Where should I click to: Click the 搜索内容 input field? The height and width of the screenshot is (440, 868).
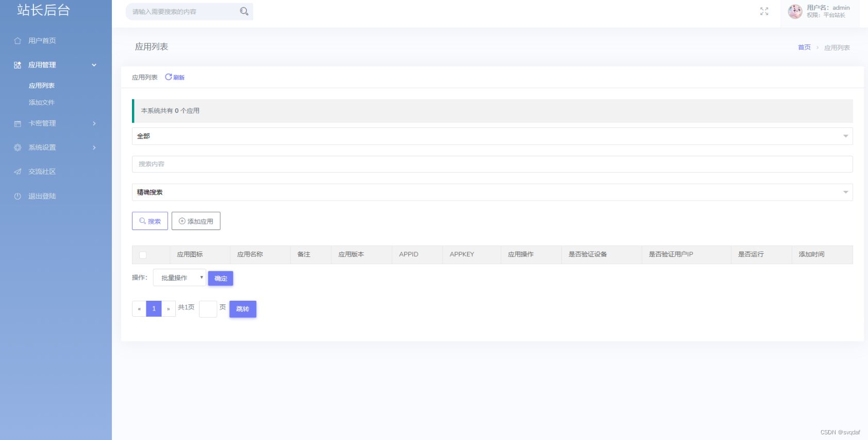pos(492,164)
